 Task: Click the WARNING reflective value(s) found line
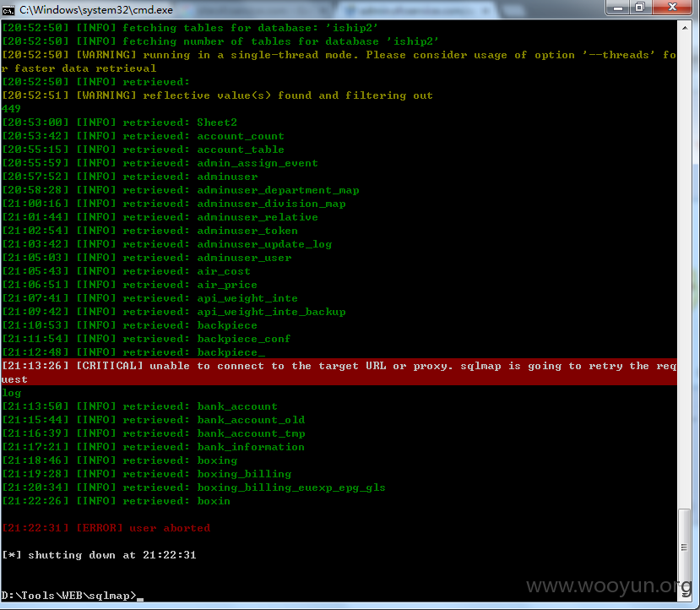click(217, 95)
